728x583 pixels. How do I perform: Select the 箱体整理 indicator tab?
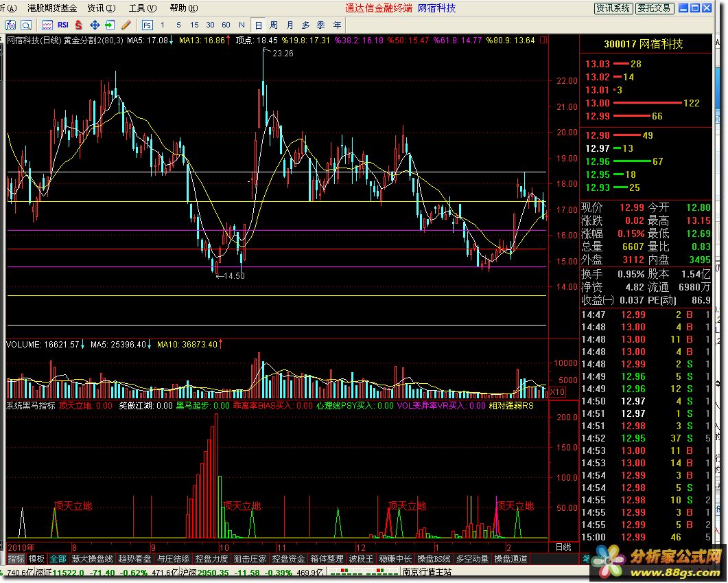[x=327, y=559]
